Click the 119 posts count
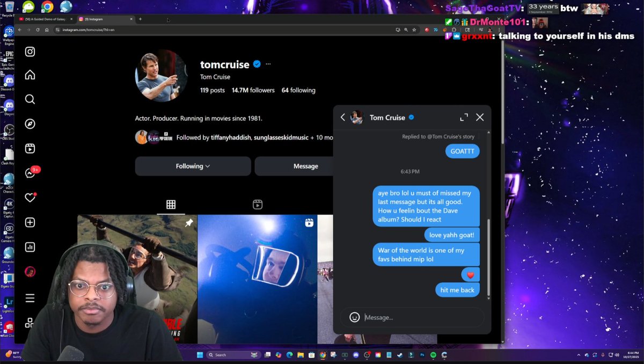The image size is (644, 364). pyautogui.click(x=213, y=90)
